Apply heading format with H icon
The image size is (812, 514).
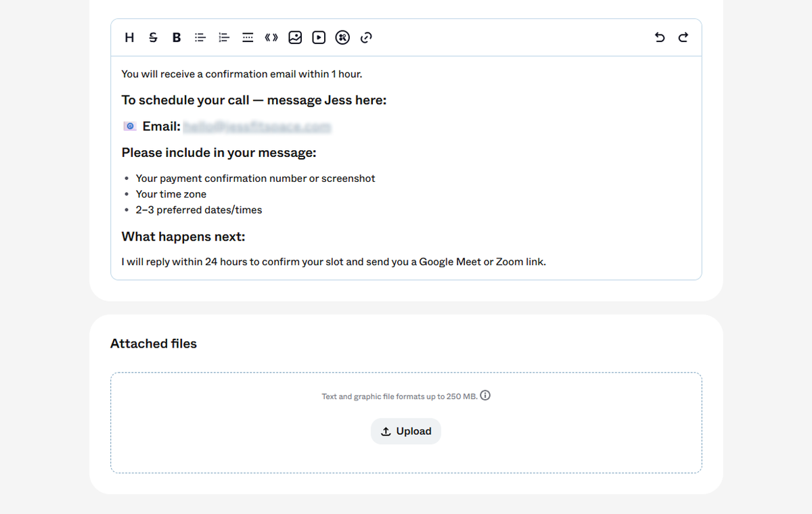point(129,38)
